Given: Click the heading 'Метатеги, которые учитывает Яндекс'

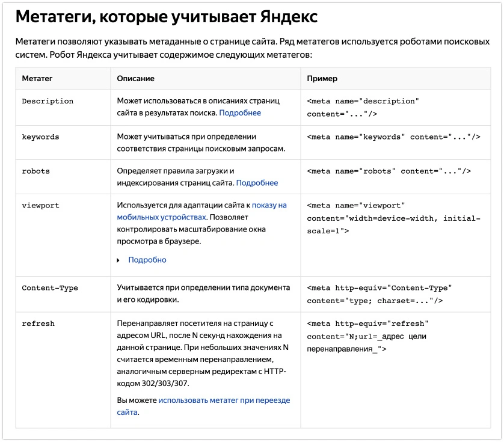Looking at the screenshot, I should point(166,17).
